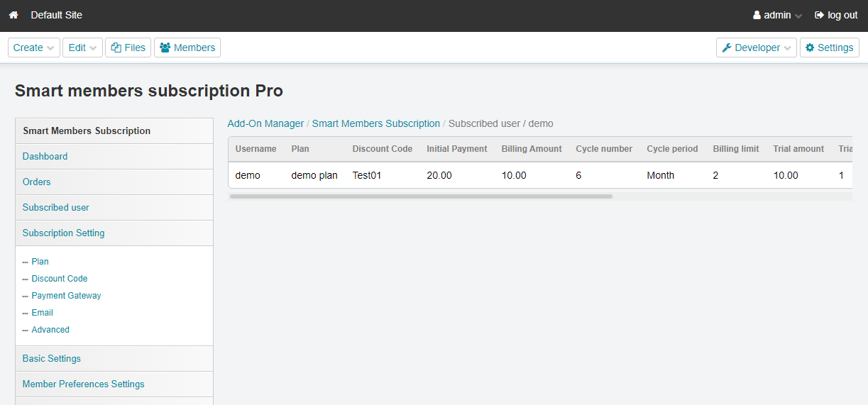868x405 pixels.
Task: Go to Add-On Manager breadcrumb
Action: tap(265, 123)
